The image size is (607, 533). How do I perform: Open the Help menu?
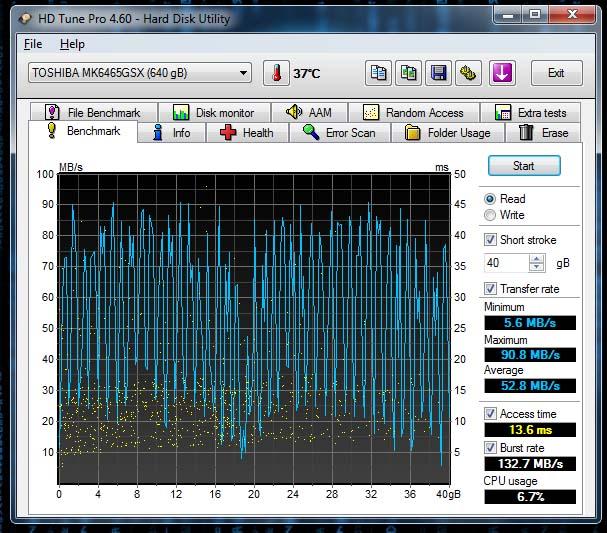pos(72,44)
